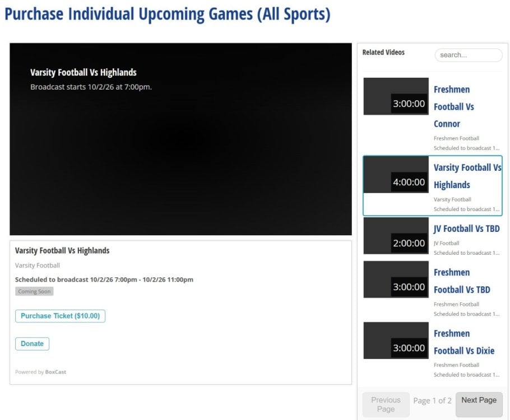Go to Next Page of related videos
The image size is (510, 420).
(x=479, y=404)
